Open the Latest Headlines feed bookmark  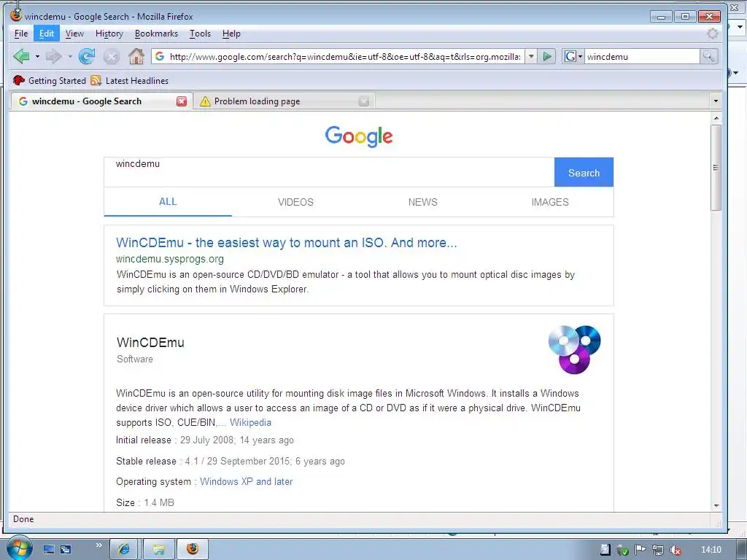tap(130, 80)
